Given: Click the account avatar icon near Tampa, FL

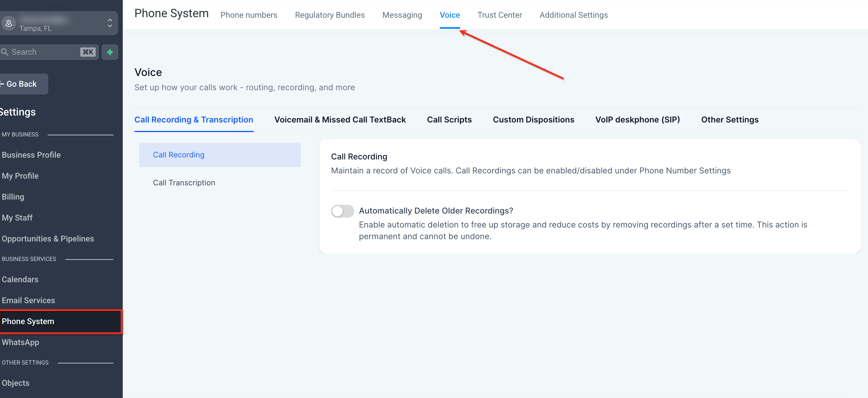Looking at the screenshot, I should pos(9,23).
